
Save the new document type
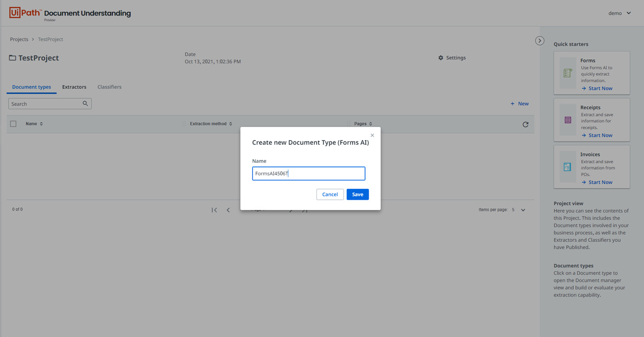coord(357,195)
